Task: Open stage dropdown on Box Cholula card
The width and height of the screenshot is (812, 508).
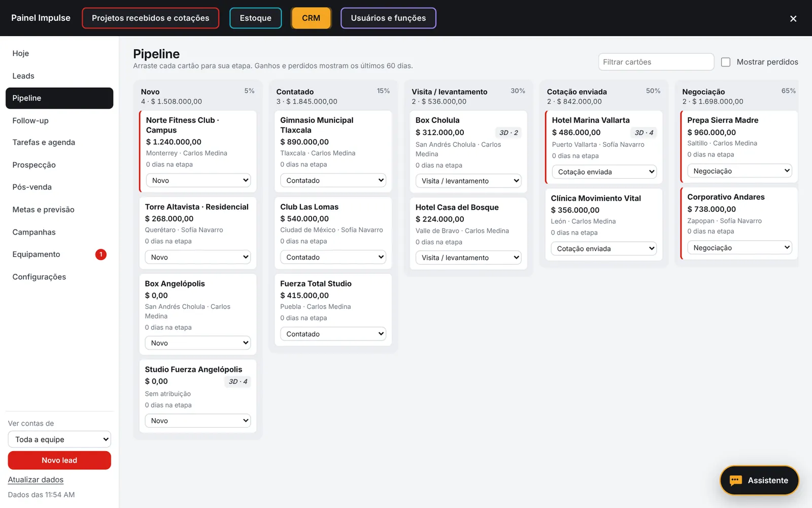Action: pyautogui.click(x=468, y=181)
